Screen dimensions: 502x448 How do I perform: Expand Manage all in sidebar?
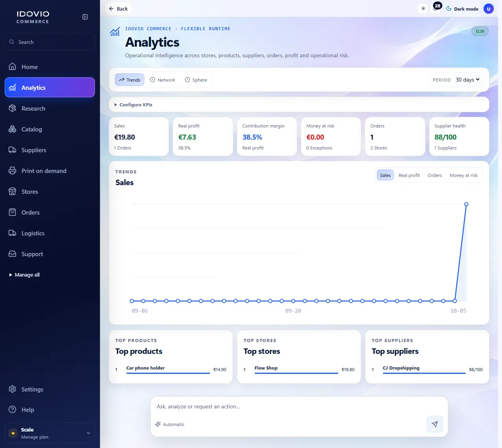[24, 275]
